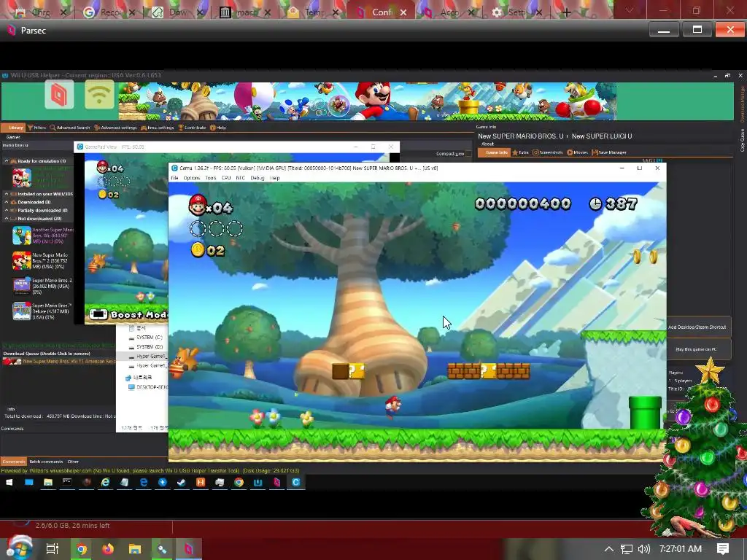Open Advanced settings in USB Helper toolbar
The image size is (747, 560).
click(115, 128)
